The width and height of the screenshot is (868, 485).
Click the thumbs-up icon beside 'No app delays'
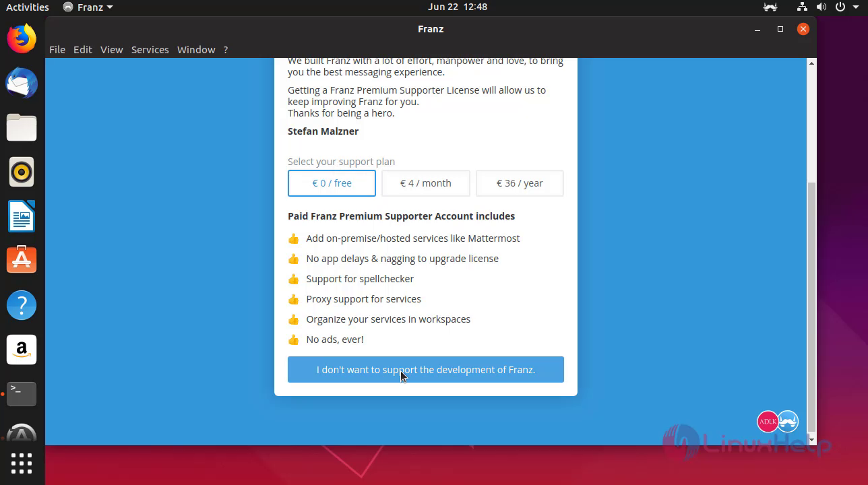(x=293, y=259)
